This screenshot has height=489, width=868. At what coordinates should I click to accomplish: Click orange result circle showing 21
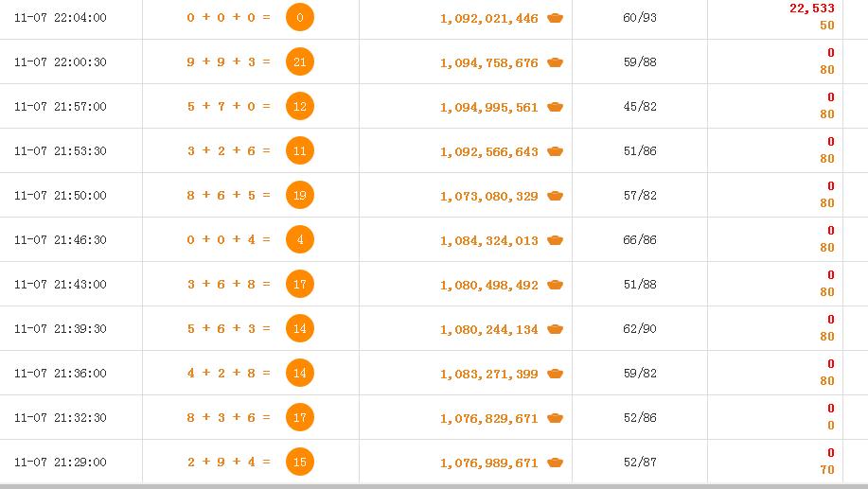tap(300, 62)
